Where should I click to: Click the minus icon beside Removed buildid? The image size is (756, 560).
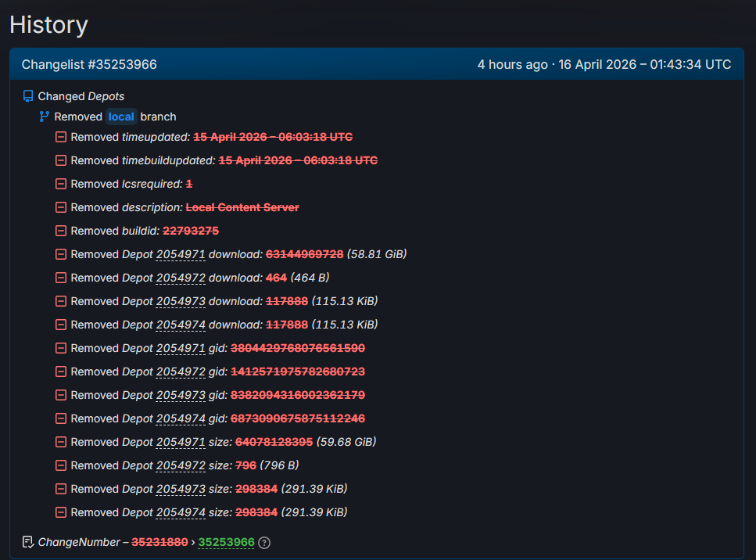pyautogui.click(x=61, y=231)
